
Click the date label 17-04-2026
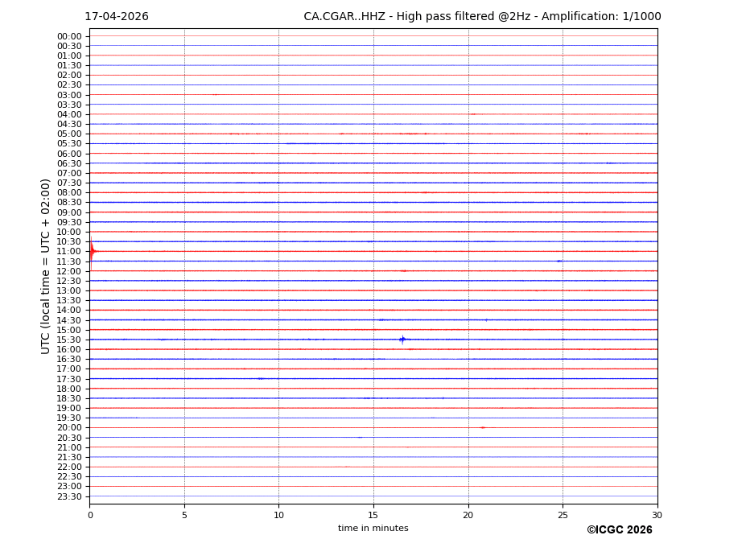click(x=117, y=17)
